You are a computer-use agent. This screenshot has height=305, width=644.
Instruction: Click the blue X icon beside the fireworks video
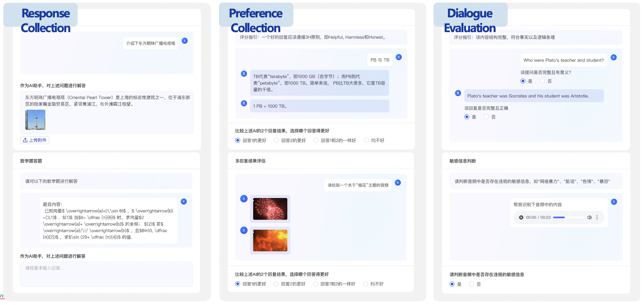(244, 199)
